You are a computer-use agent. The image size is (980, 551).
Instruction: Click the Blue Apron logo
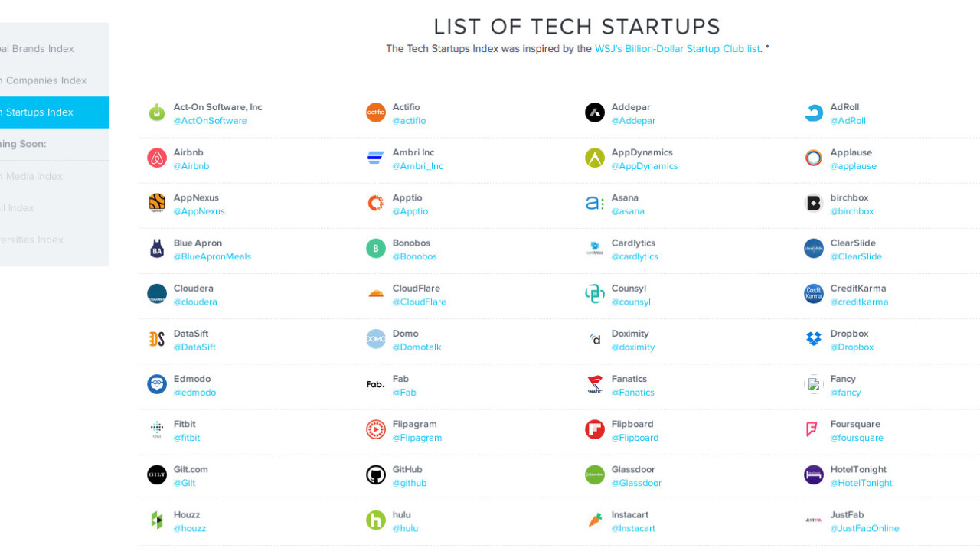[157, 249]
